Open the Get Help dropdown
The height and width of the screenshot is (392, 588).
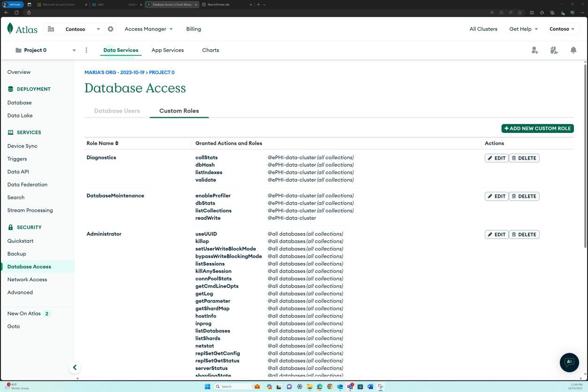523,29
